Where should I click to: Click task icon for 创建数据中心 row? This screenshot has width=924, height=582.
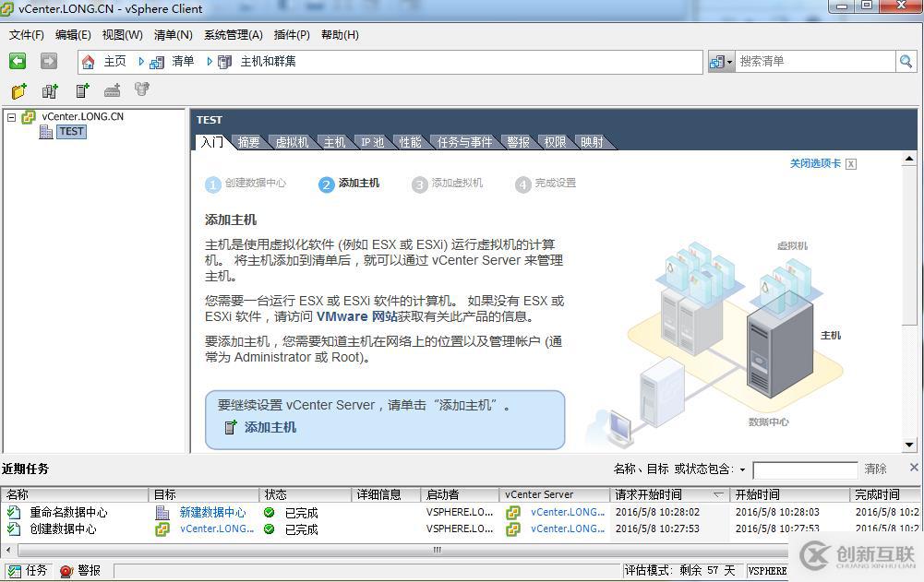[x=14, y=529]
